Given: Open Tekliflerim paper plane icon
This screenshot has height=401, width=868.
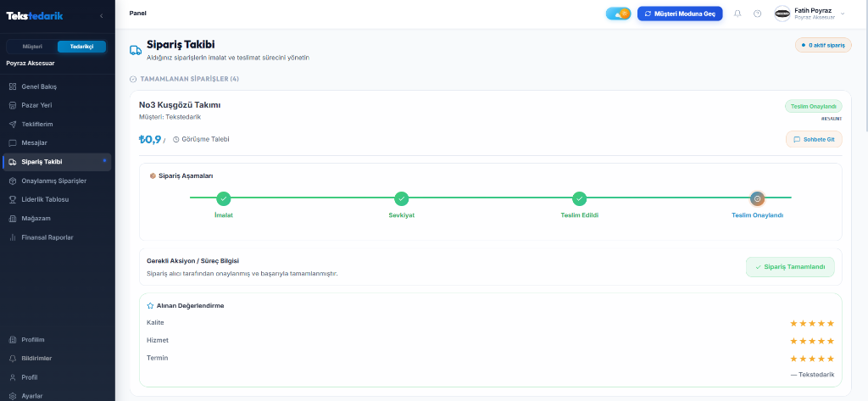Looking at the screenshot, I should [x=13, y=124].
